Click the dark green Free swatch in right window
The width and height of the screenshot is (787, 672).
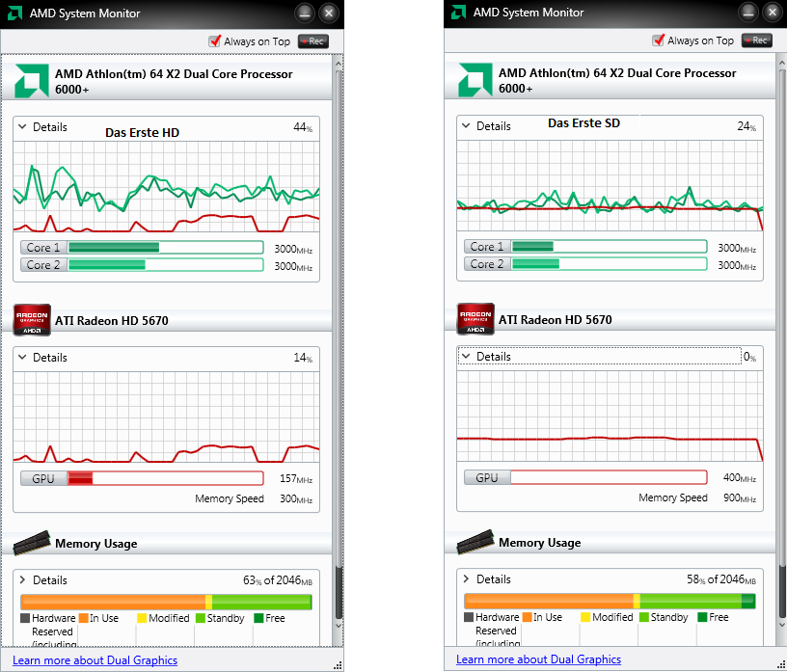click(702, 617)
